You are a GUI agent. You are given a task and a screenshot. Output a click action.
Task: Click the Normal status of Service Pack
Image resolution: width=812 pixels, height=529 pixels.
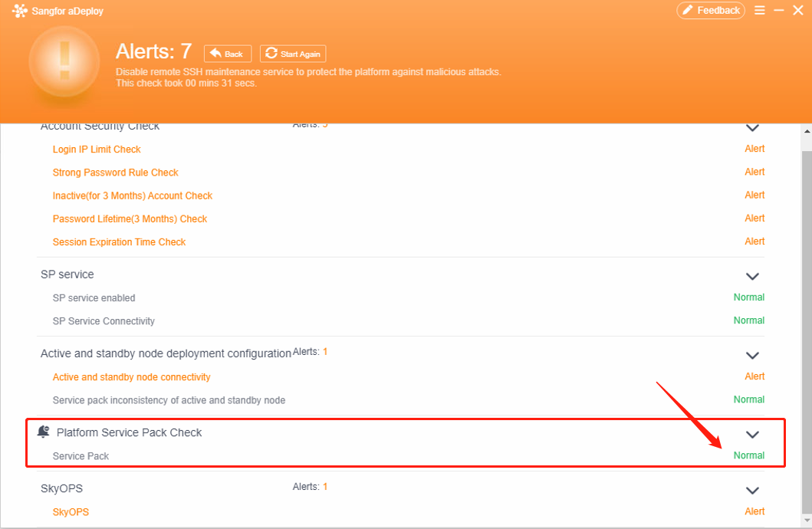749,455
